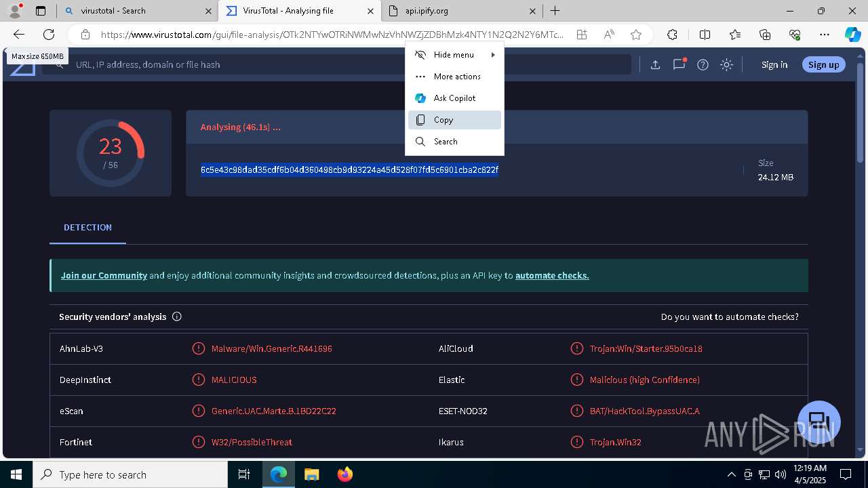868x488 pixels.
Task: Open the tab actions menu icon
Action: 41,11
